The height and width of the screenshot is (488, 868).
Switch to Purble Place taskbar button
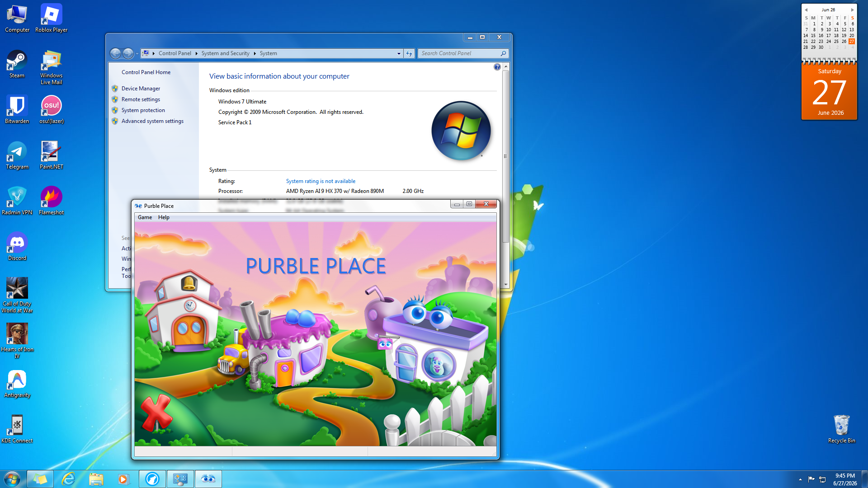click(x=208, y=479)
